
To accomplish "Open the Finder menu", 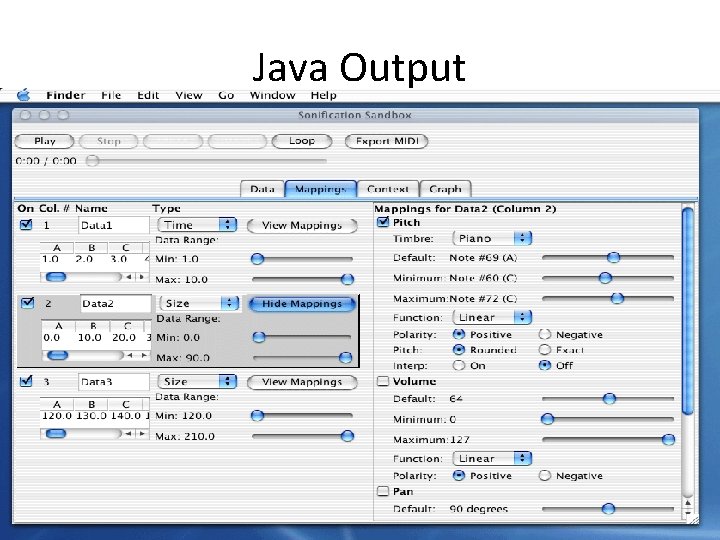I will point(66,96).
